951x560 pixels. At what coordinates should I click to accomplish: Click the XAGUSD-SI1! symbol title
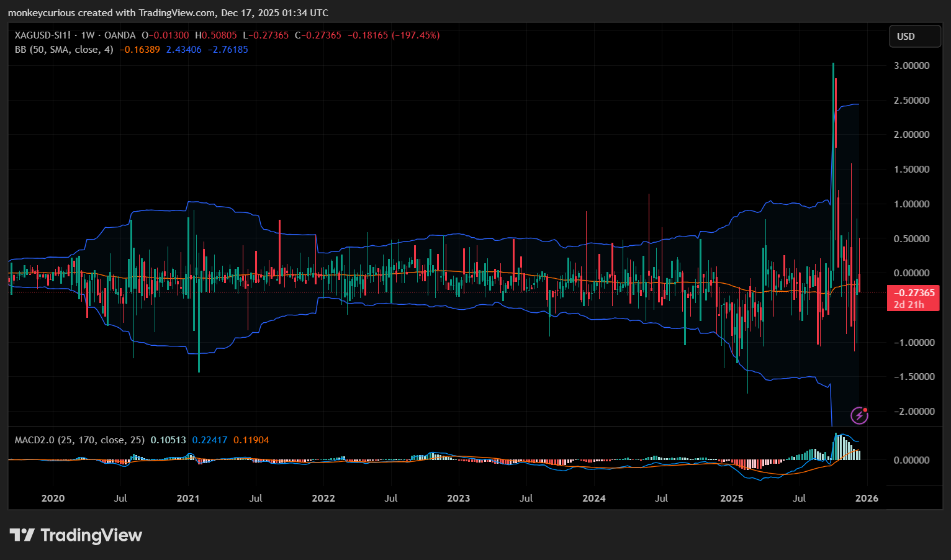[x=42, y=35]
